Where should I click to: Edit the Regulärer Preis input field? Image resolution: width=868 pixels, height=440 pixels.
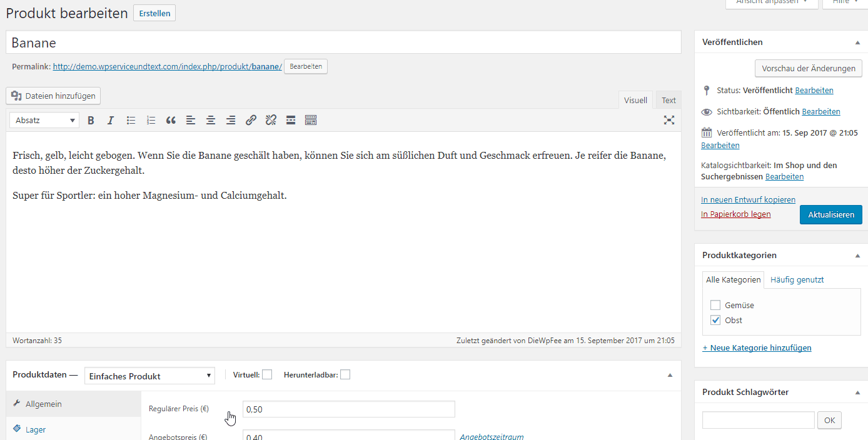pos(348,409)
